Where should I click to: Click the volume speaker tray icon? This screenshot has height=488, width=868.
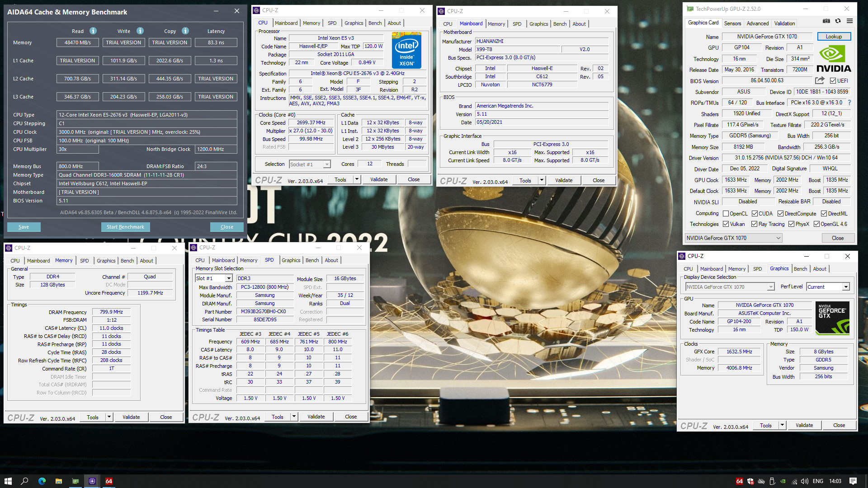click(805, 481)
